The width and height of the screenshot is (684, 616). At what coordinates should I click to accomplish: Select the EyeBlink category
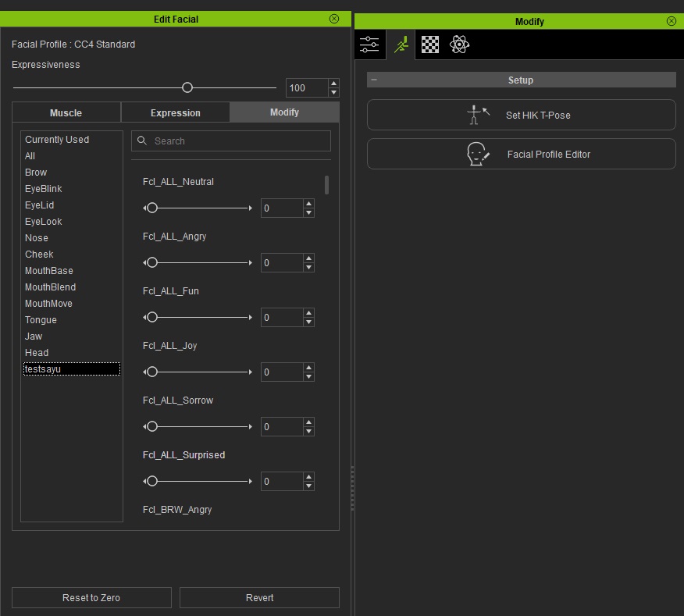(x=43, y=189)
